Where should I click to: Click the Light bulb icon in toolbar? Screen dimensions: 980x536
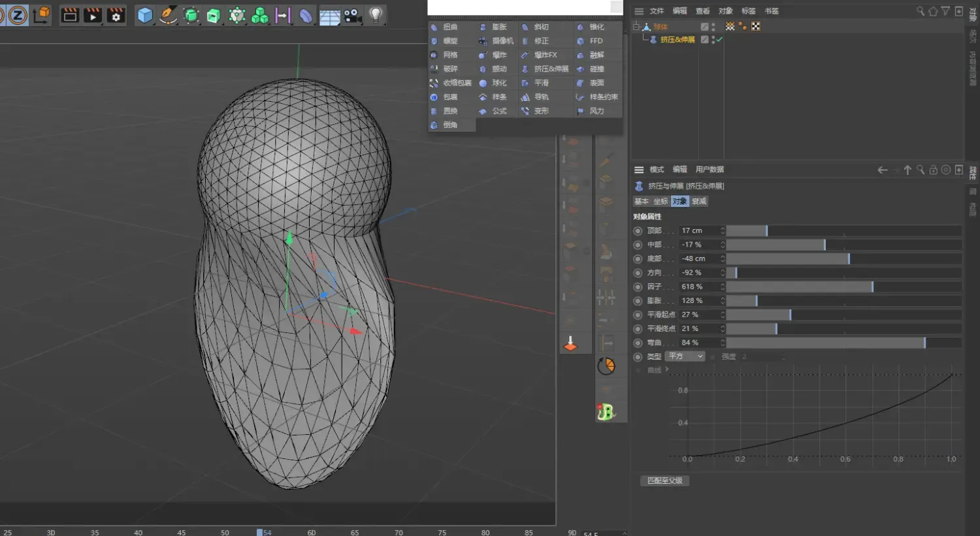point(376,15)
